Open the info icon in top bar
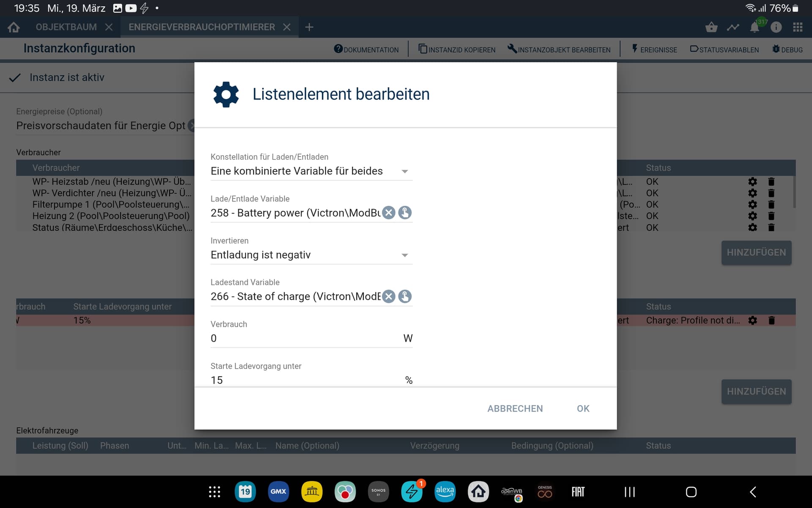Viewport: 812px width, 508px height. point(776,27)
